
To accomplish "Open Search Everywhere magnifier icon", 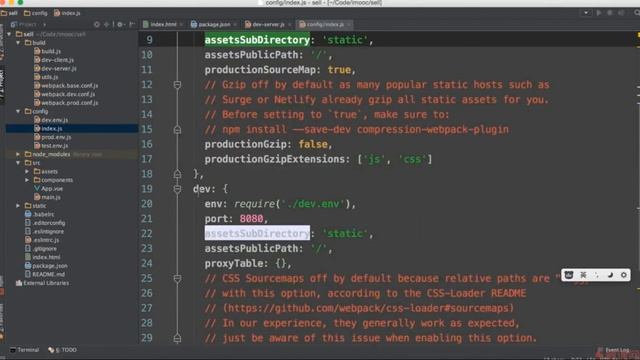I will coord(637,13).
